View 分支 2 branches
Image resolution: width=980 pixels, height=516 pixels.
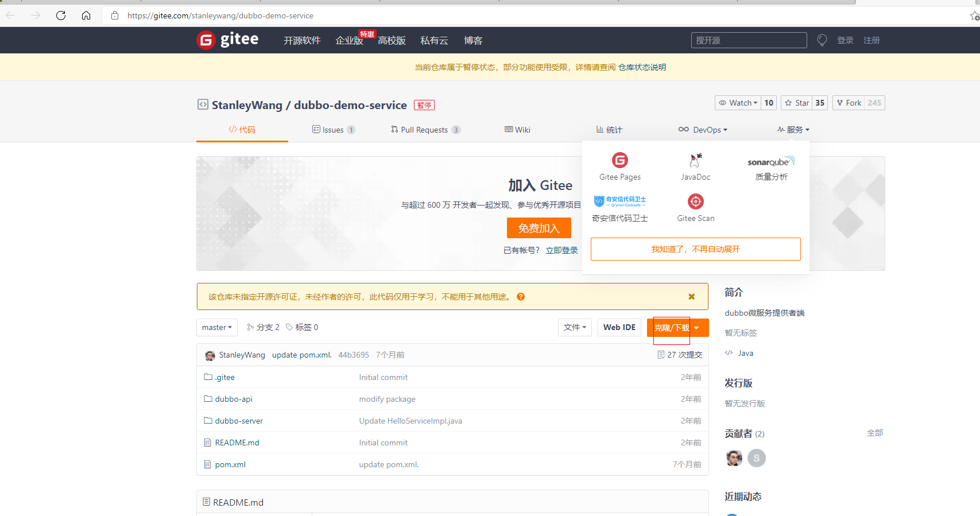point(263,327)
